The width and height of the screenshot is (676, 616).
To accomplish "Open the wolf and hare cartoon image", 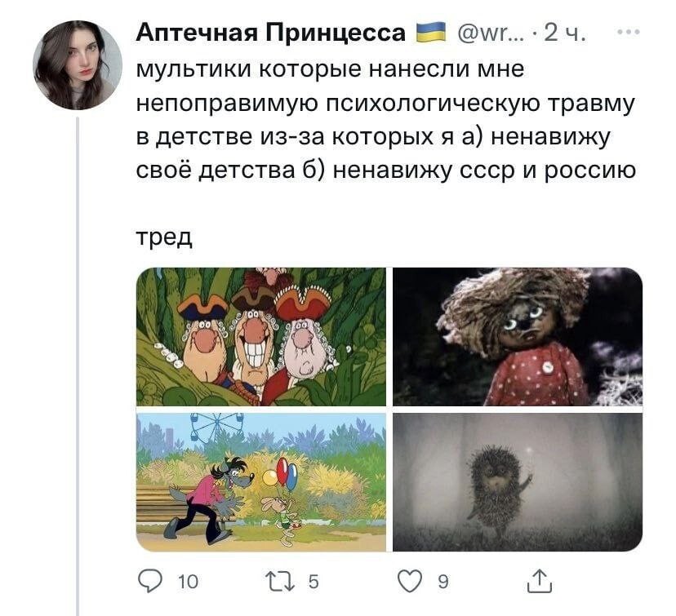I will (261, 482).
